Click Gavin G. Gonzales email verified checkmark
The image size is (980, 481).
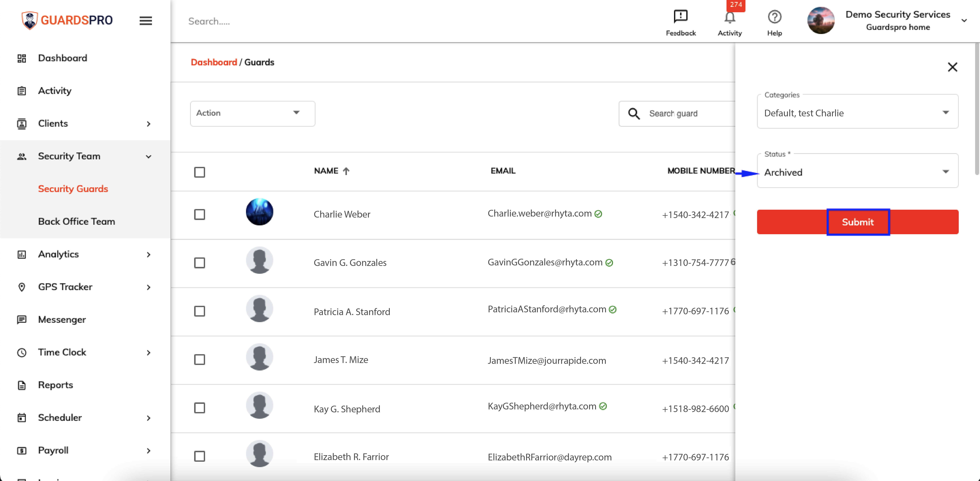point(609,263)
